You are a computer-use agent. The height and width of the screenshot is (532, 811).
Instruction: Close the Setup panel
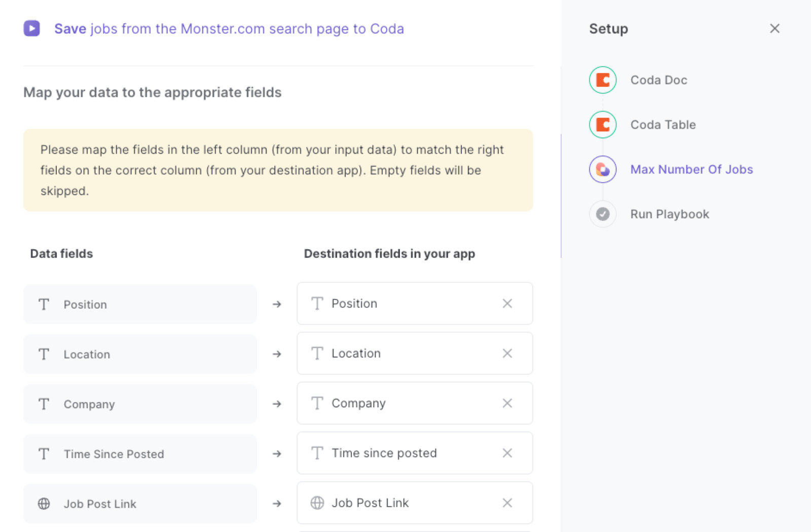775,28
